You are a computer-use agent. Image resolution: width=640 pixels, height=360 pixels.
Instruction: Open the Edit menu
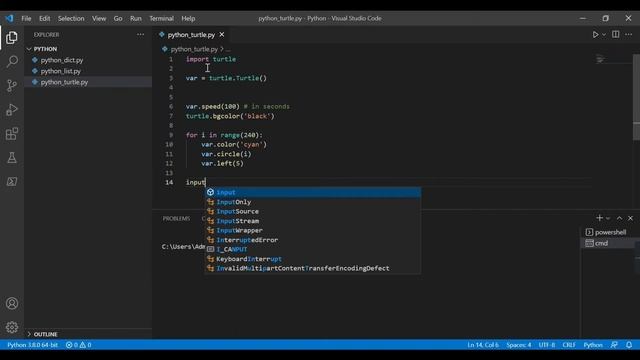tap(44, 18)
